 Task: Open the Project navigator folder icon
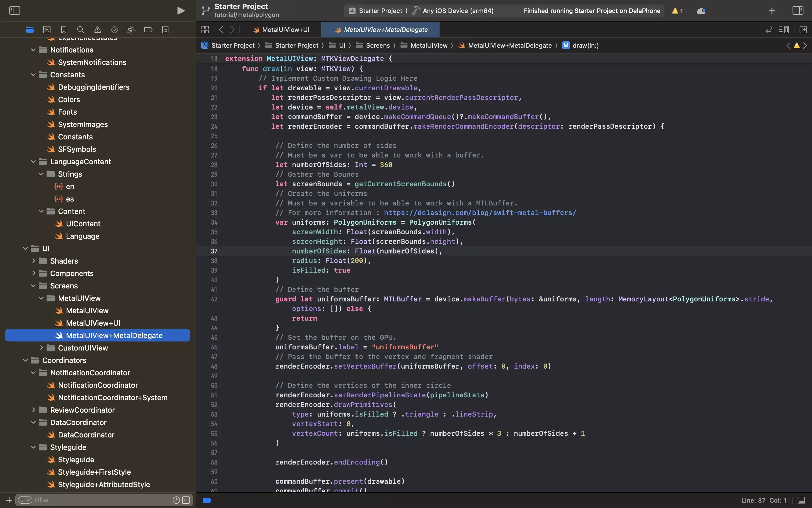(30, 30)
